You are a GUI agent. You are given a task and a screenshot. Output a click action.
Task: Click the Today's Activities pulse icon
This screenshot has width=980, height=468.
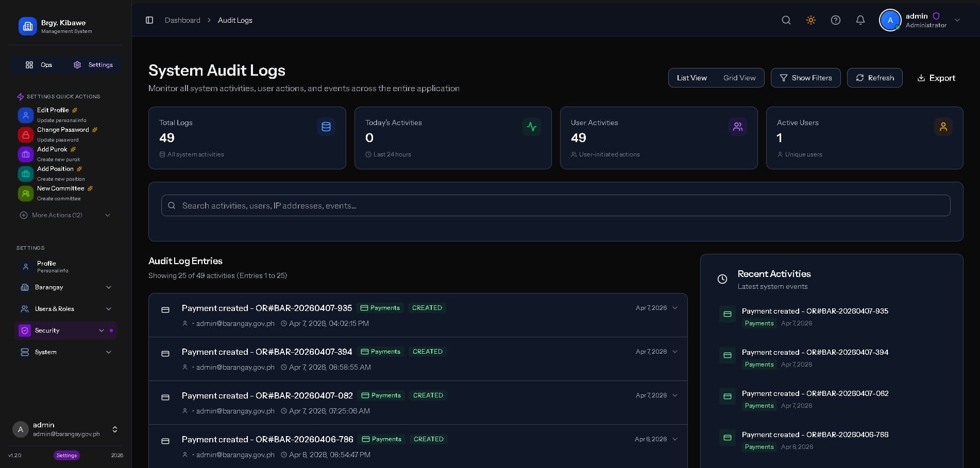[x=532, y=127]
